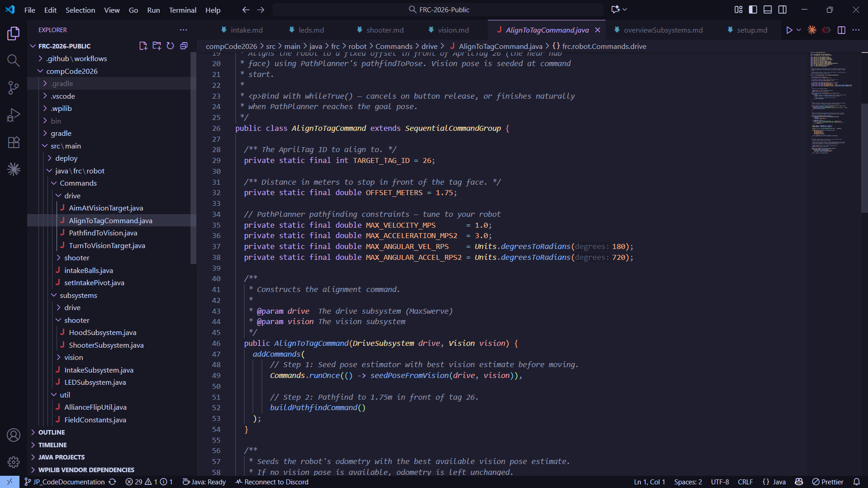Collapse all folders in explorer

click(x=184, y=46)
